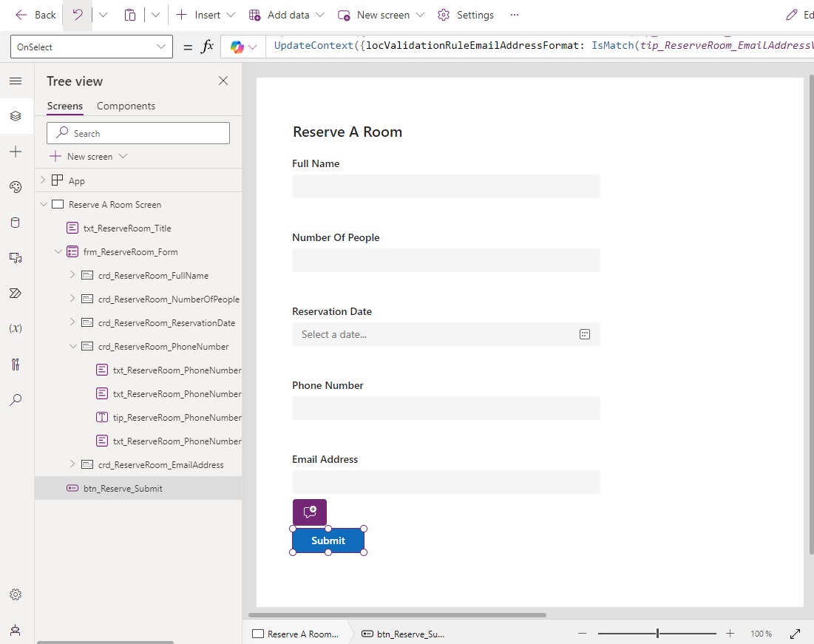Viewport: 814px width, 644px height.
Task: Open the Media panel in the left rail
Action: click(x=16, y=258)
